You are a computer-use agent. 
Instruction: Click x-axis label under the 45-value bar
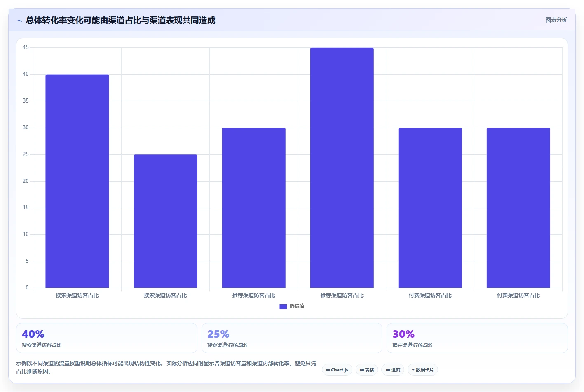[x=342, y=296]
